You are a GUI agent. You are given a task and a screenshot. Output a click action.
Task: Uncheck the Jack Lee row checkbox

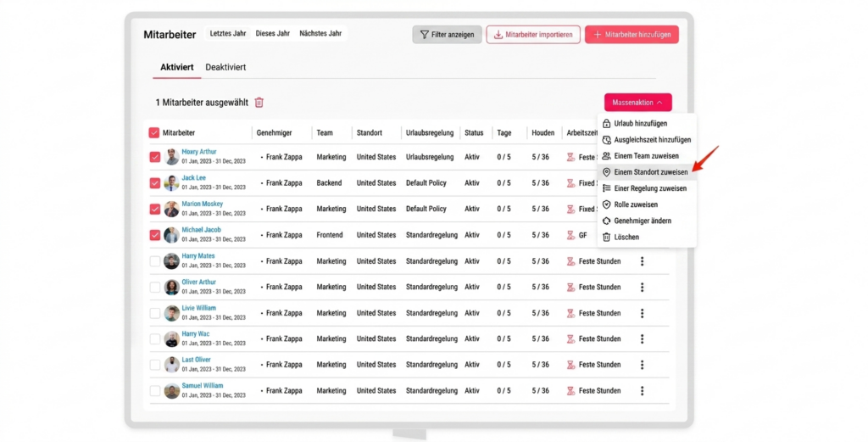click(x=154, y=183)
